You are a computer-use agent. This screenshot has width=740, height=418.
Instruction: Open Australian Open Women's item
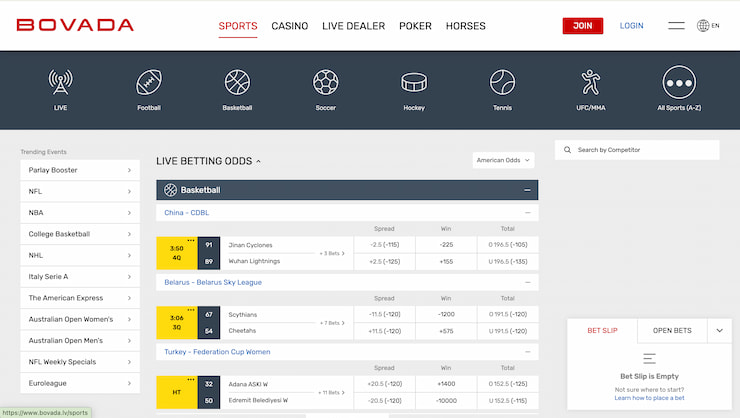coord(80,319)
